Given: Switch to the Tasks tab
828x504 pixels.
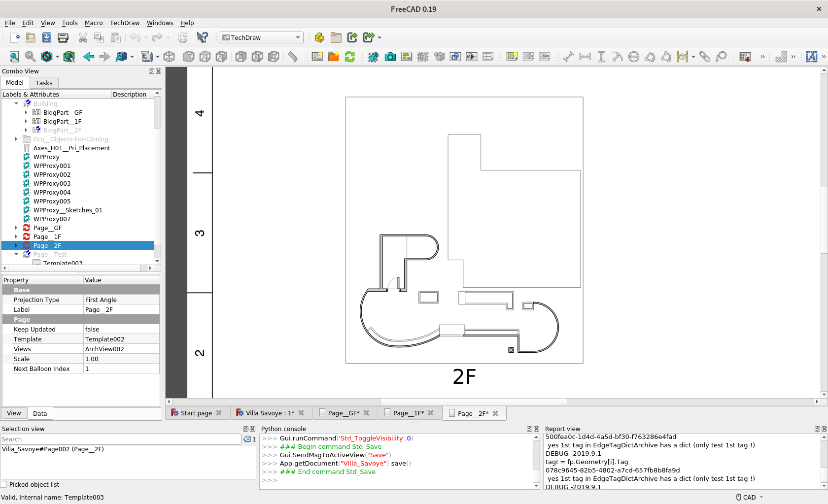Looking at the screenshot, I should point(44,83).
